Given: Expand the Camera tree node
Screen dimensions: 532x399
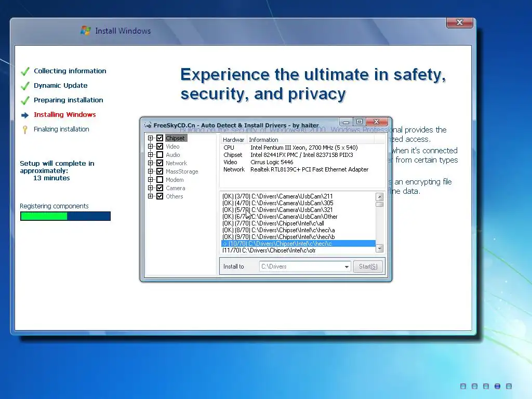Looking at the screenshot, I should click(150, 188).
